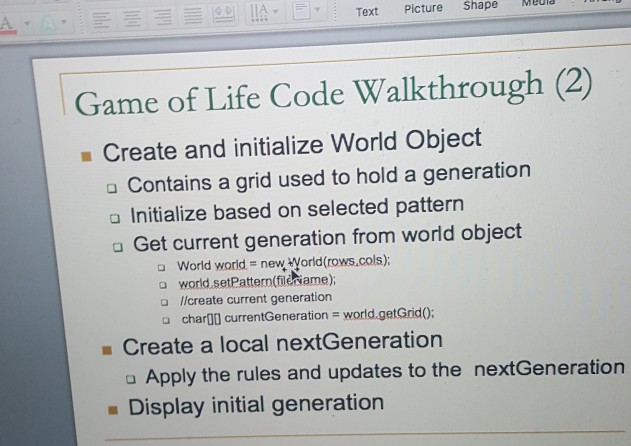Click the Picture insert button

[x=423, y=8]
